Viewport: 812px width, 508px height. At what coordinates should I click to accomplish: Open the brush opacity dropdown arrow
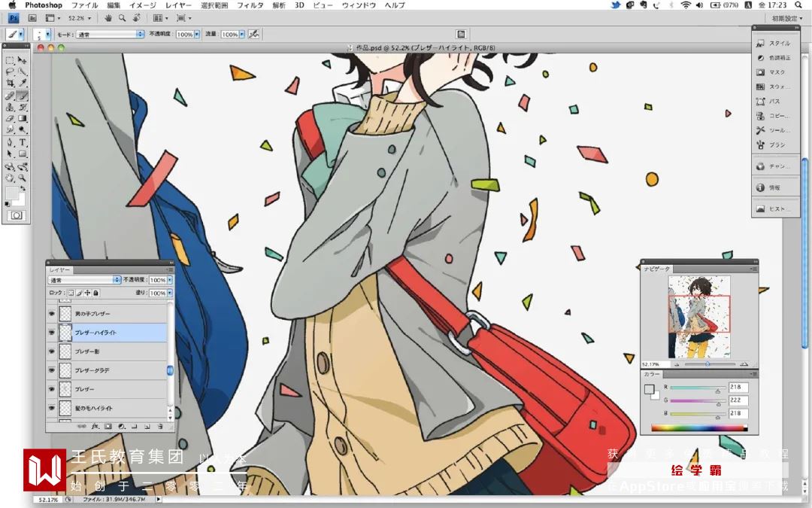pos(197,34)
